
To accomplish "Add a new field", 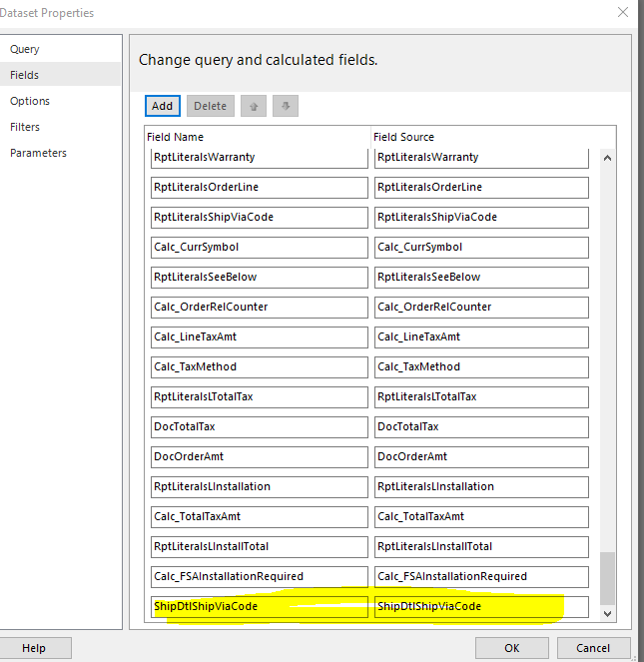I will [x=163, y=106].
